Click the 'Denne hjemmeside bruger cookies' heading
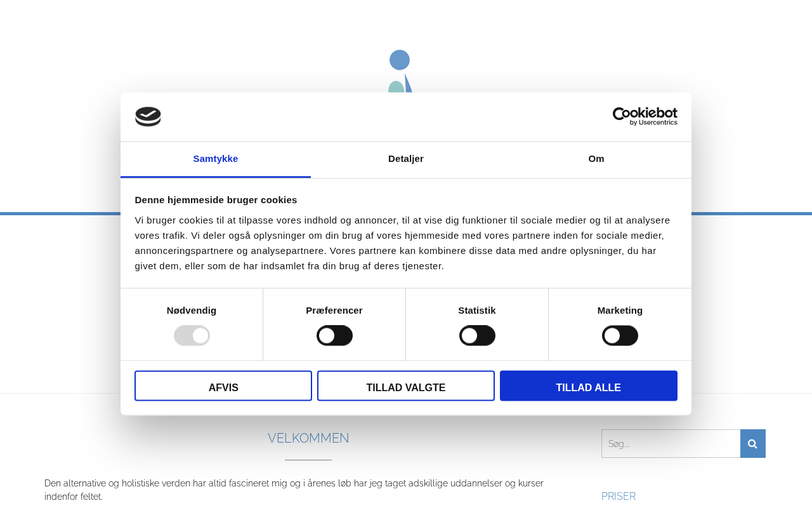812x508 pixels. (x=216, y=199)
